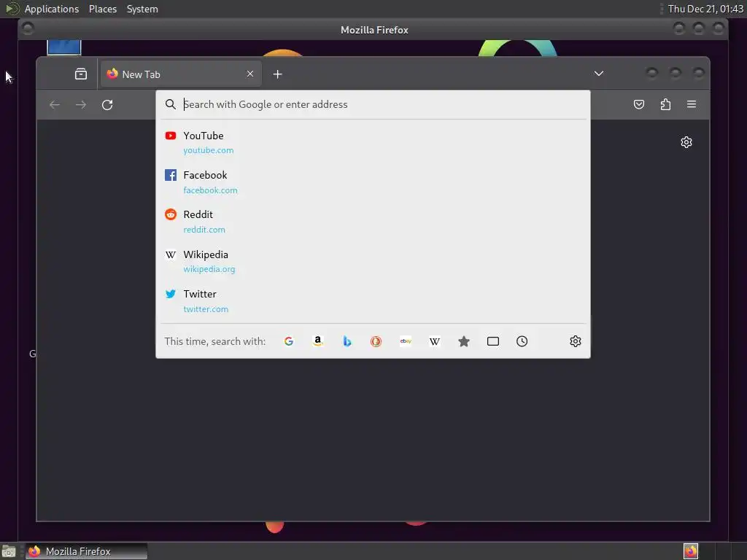The height and width of the screenshot is (560, 747).
Task: Open the Reddit suggestion
Action: pyautogui.click(x=373, y=222)
